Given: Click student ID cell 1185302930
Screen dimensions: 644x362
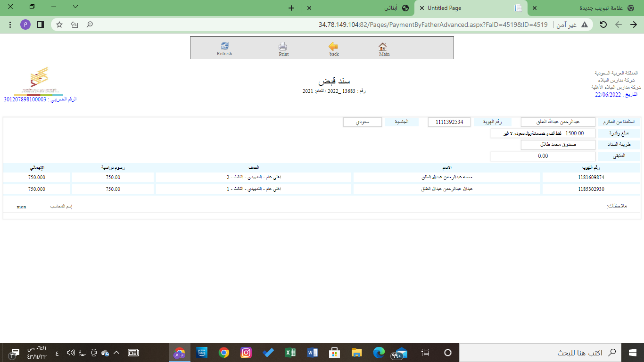Looking at the screenshot, I should (591, 189).
